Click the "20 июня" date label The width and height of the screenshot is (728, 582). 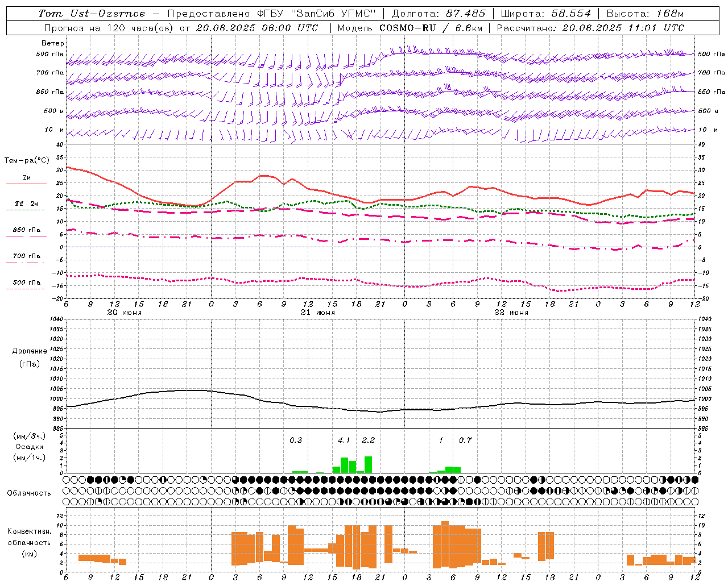(x=125, y=313)
